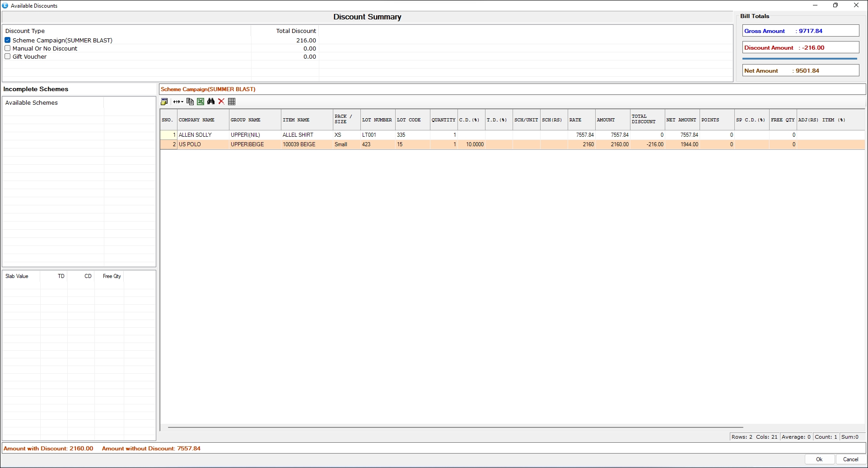
Task: Enable Manual Or No Discount checkbox
Action: coord(8,48)
